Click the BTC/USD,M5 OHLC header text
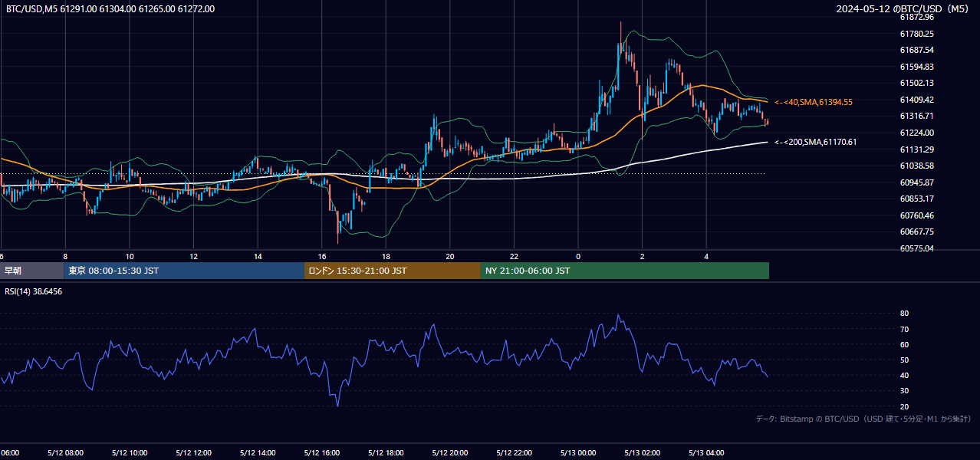 point(110,9)
